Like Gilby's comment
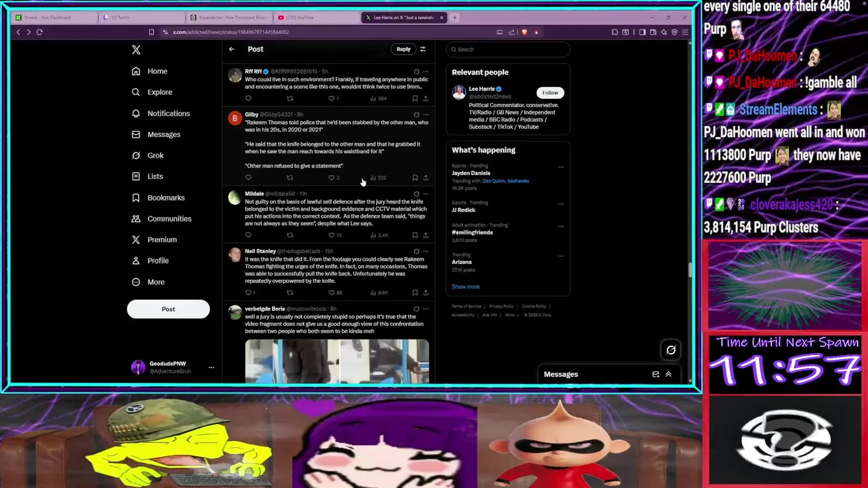This screenshot has width=868, height=488. (332, 178)
